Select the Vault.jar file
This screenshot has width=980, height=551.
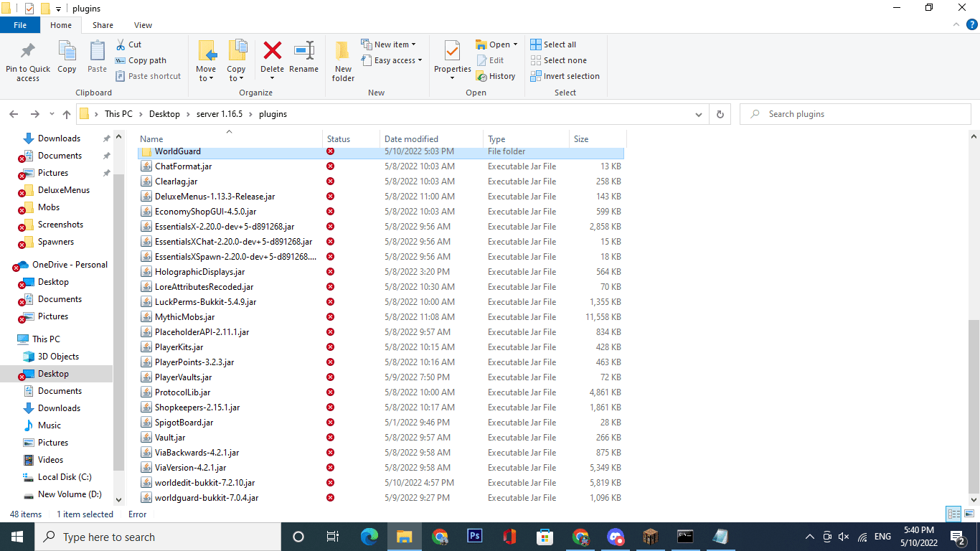pyautogui.click(x=380, y=438)
